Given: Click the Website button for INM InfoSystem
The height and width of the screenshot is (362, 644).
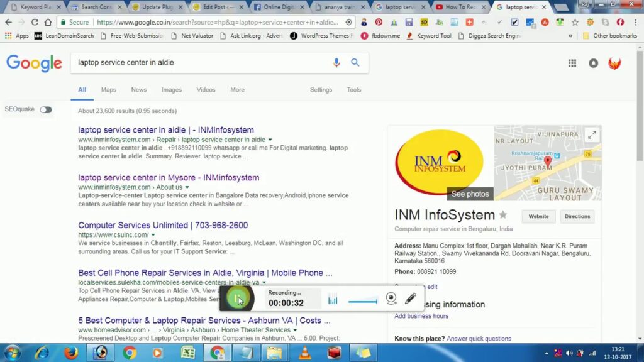Looking at the screenshot, I should coord(538,216).
